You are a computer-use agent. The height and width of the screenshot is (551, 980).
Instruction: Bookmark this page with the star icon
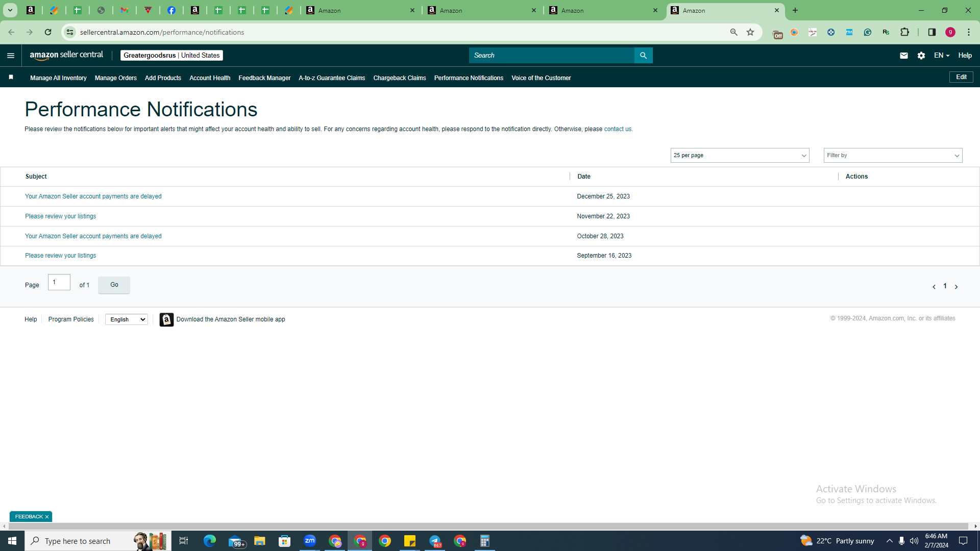click(750, 32)
